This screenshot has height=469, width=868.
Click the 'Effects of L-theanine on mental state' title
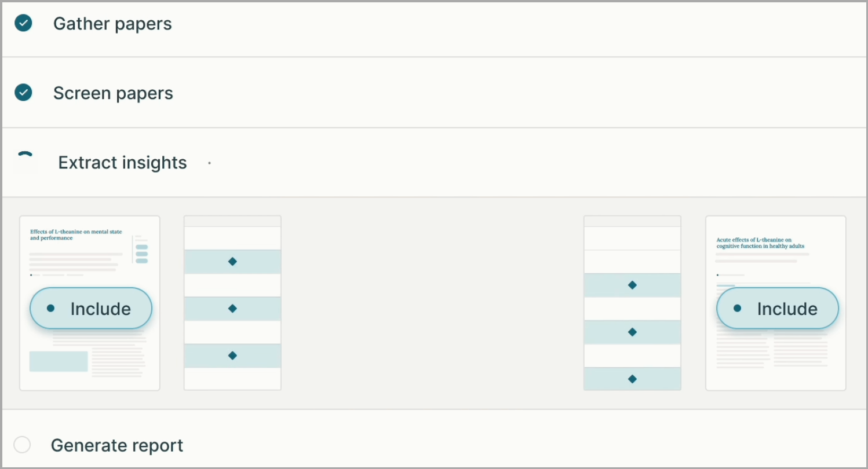(76, 235)
